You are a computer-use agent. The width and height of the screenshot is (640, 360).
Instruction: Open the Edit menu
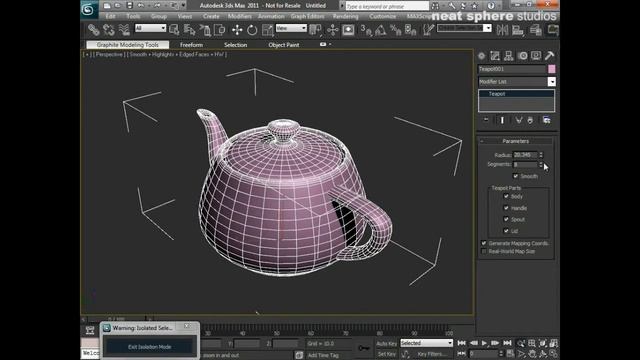[x=110, y=16]
